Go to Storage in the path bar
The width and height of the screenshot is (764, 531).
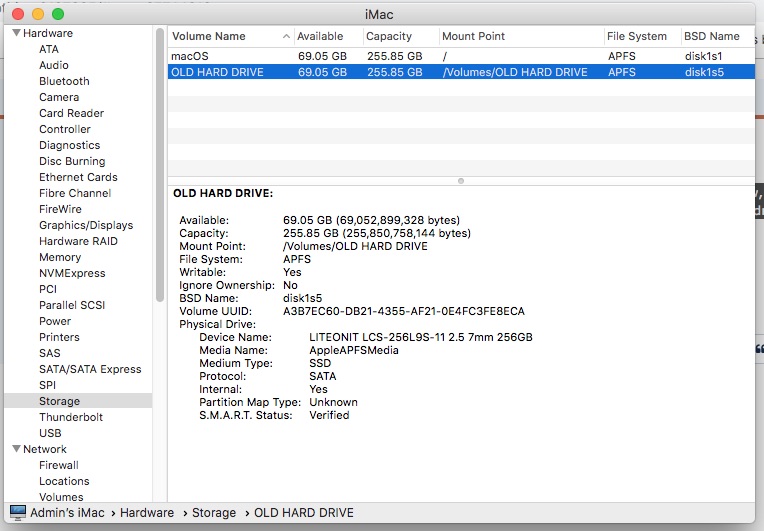[x=214, y=512]
